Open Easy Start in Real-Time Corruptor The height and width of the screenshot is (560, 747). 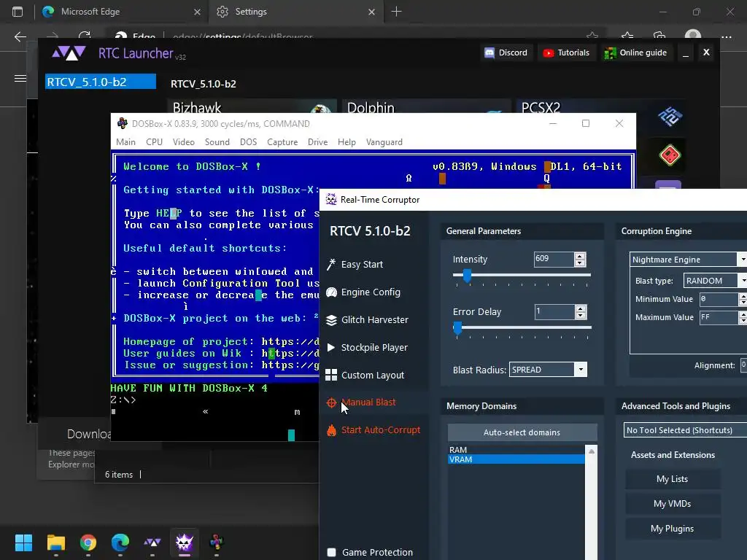[x=355, y=264]
